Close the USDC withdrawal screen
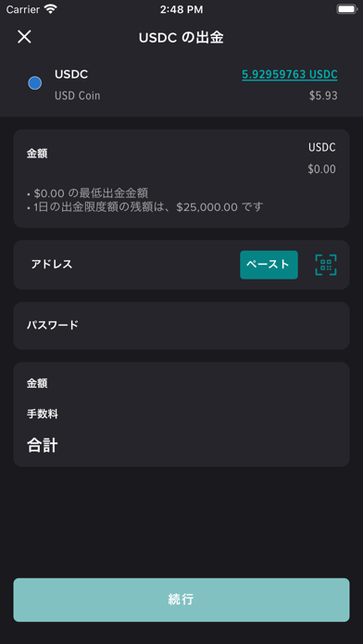The image size is (363, 644). coord(24,37)
